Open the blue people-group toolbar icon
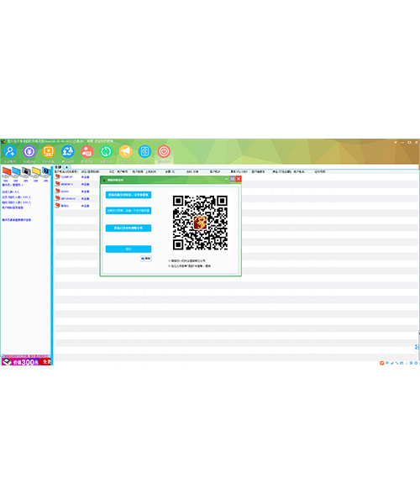The width and height of the screenshot is (420, 504). (68, 151)
